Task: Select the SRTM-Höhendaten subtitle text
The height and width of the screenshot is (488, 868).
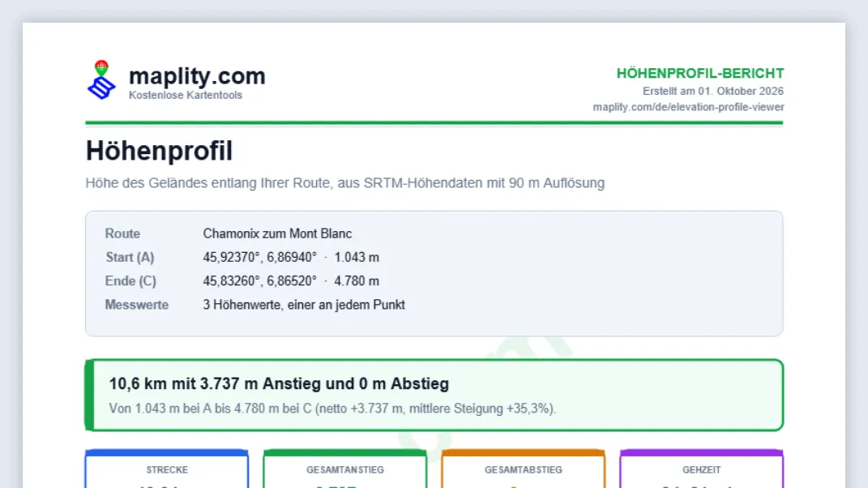Action: point(345,182)
